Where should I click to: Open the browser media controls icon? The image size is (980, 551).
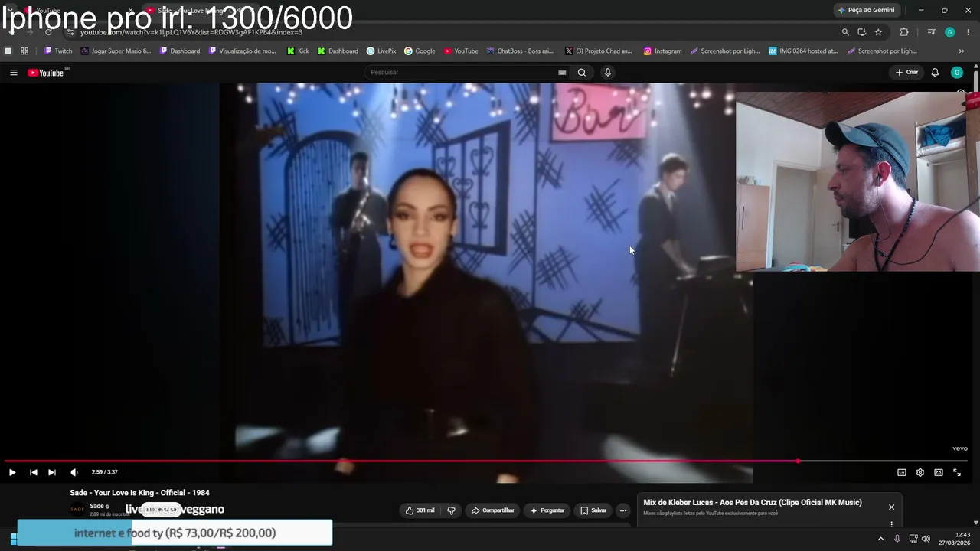pyautogui.click(x=931, y=32)
